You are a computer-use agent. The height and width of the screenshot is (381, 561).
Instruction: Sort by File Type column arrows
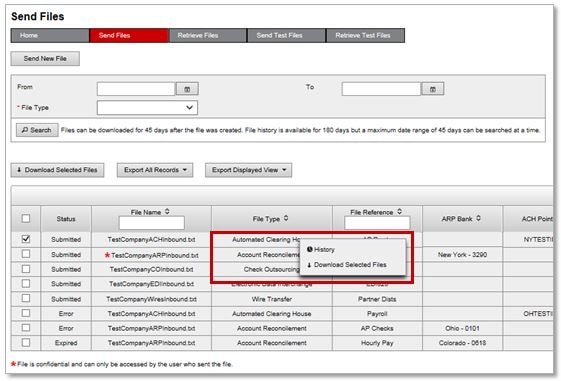coord(286,218)
